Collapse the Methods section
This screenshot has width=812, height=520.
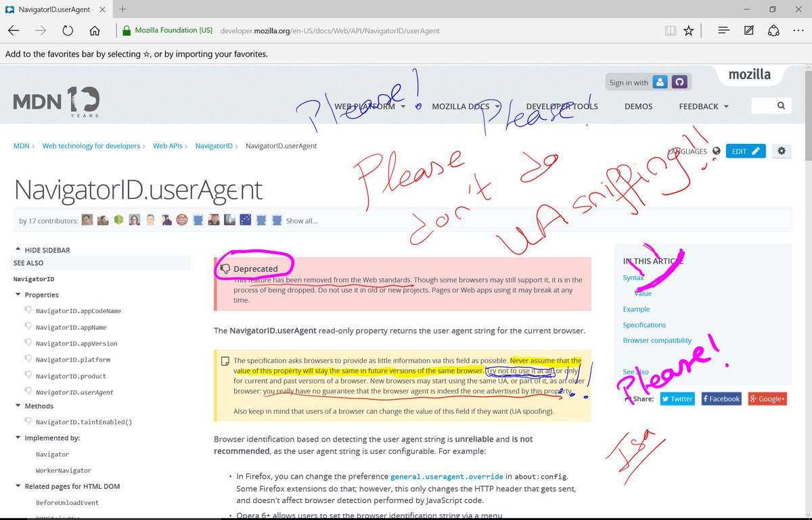(x=33, y=406)
